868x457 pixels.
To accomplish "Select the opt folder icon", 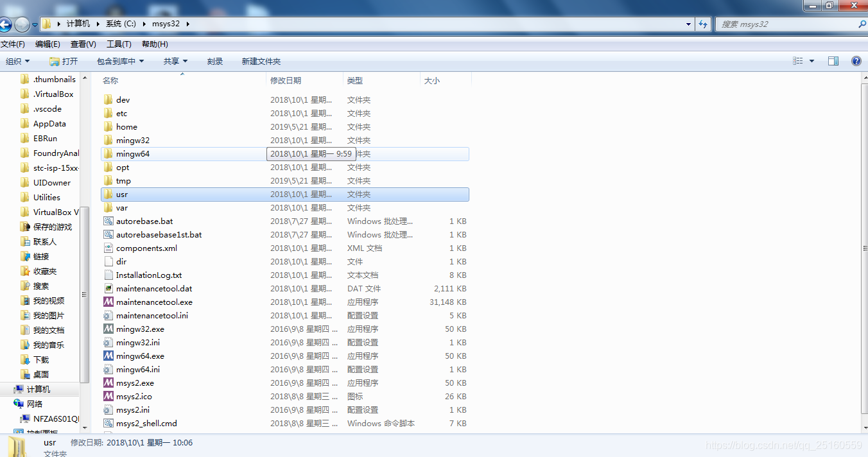I will click(x=108, y=167).
